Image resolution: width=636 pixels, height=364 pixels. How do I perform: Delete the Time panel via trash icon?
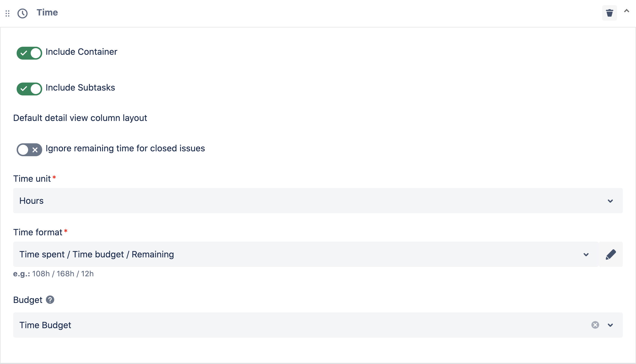coord(610,13)
